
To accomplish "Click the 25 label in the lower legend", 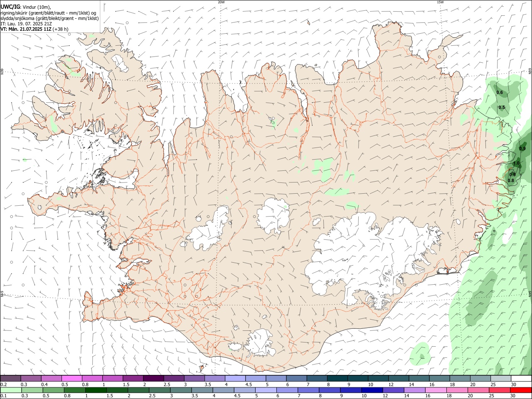I will point(491,396).
